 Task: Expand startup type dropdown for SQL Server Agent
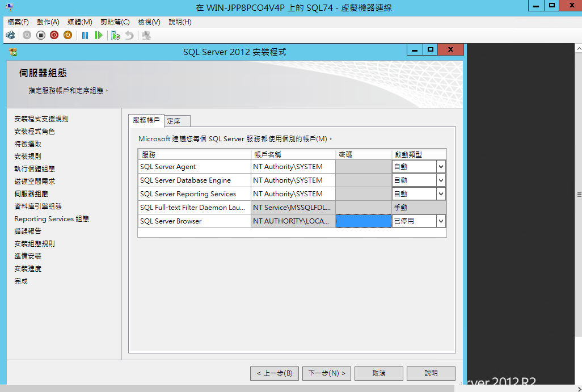441,167
